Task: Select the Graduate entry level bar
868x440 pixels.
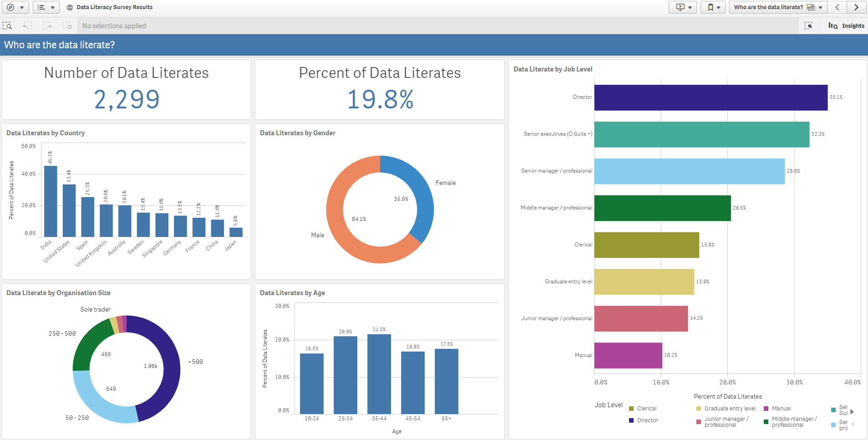Action: 644,282
